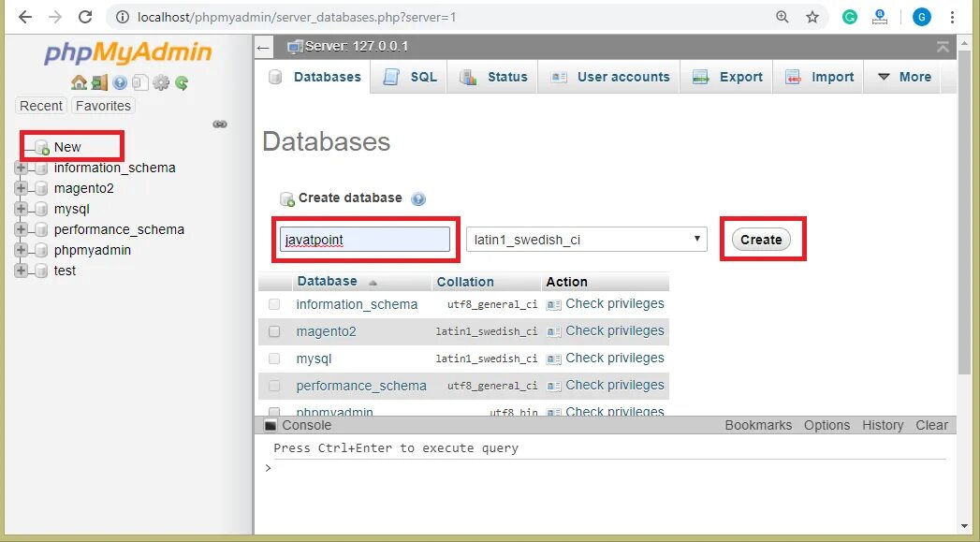Open the Status tab
The height and width of the screenshot is (542, 980).
[493, 77]
